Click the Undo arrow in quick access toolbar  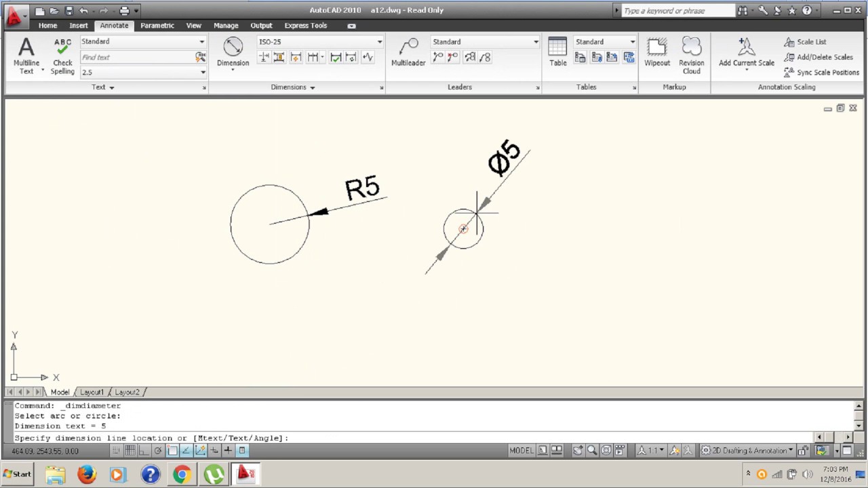click(x=83, y=10)
